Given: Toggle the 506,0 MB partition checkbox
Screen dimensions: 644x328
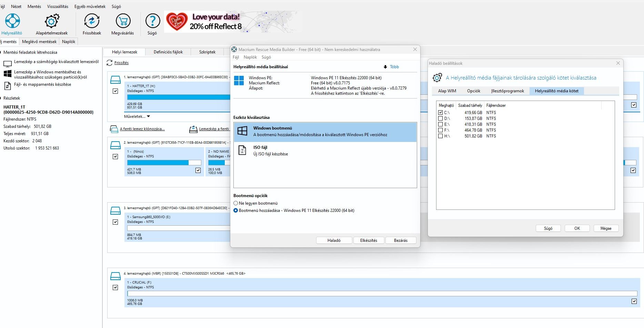Looking at the screenshot, I should (198, 170).
